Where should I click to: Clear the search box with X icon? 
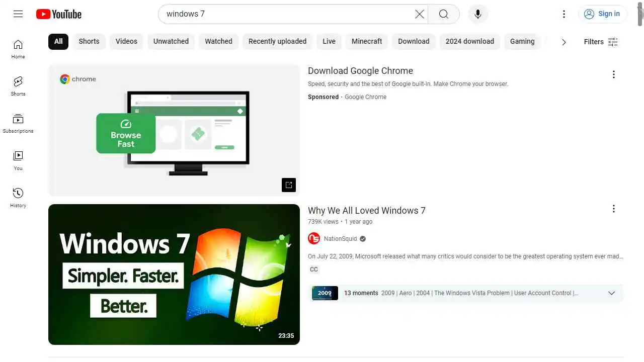tap(420, 14)
